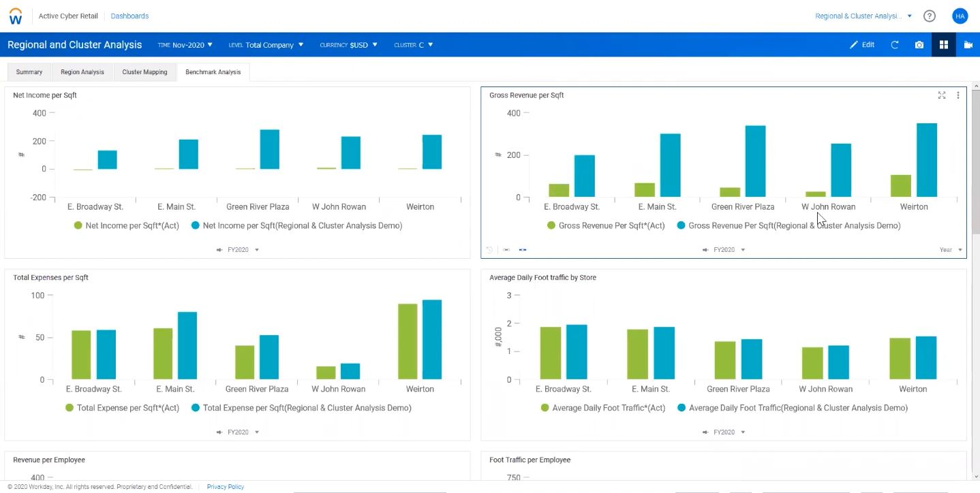Open the Privacy Policy link
This screenshot has width=980, height=493.
point(225,486)
